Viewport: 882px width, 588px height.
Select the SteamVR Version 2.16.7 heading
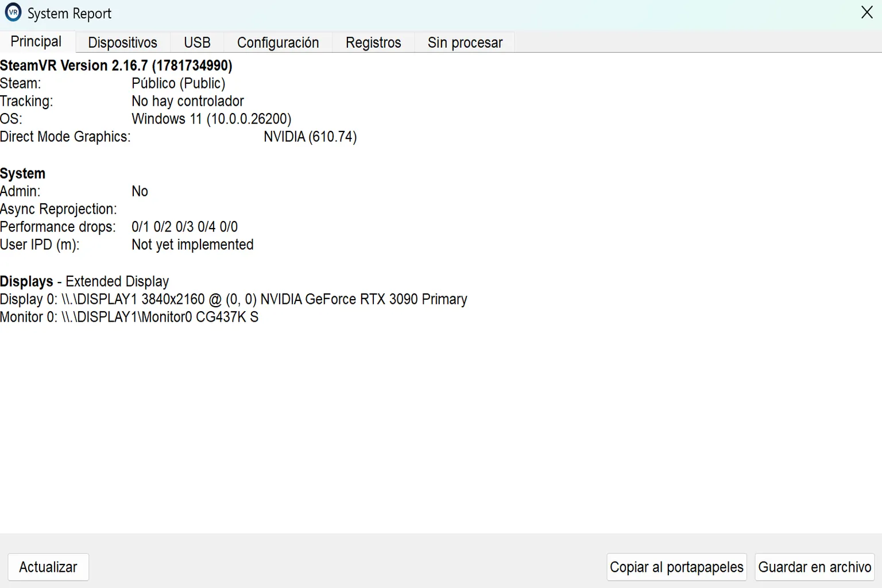coord(116,65)
